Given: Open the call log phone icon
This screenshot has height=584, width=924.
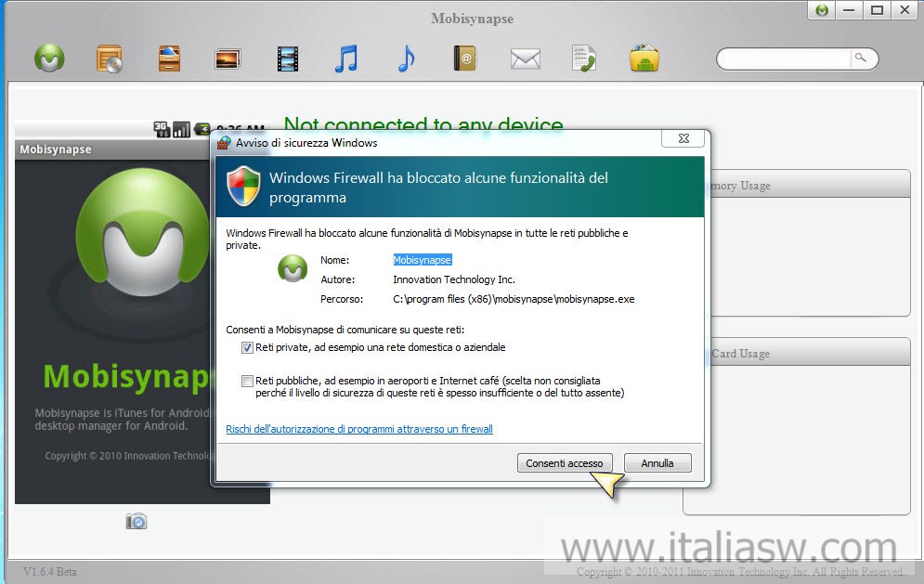Looking at the screenshot, I should pyautogui.click(x=584, y=58).
